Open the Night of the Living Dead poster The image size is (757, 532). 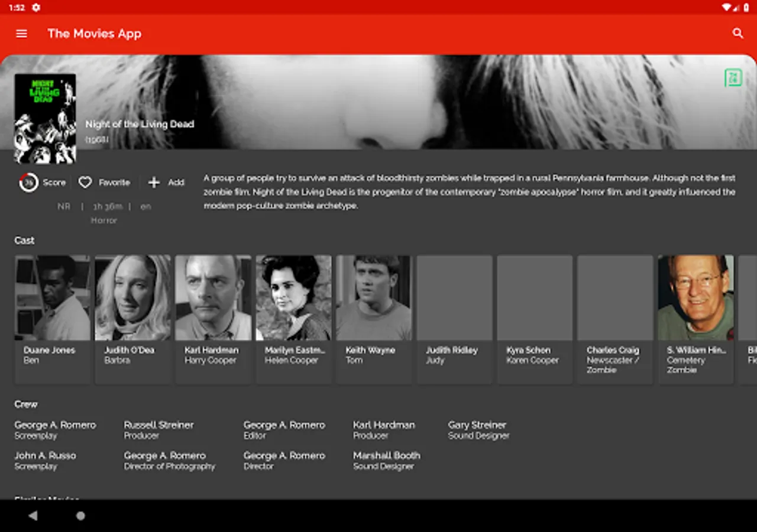46,118
